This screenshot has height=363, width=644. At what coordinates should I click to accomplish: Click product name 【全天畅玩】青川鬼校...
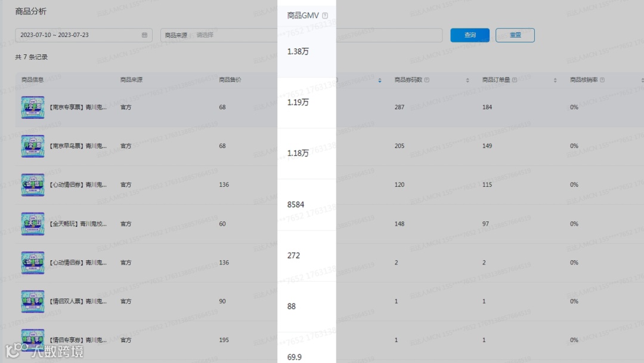[x=78, y=224]
